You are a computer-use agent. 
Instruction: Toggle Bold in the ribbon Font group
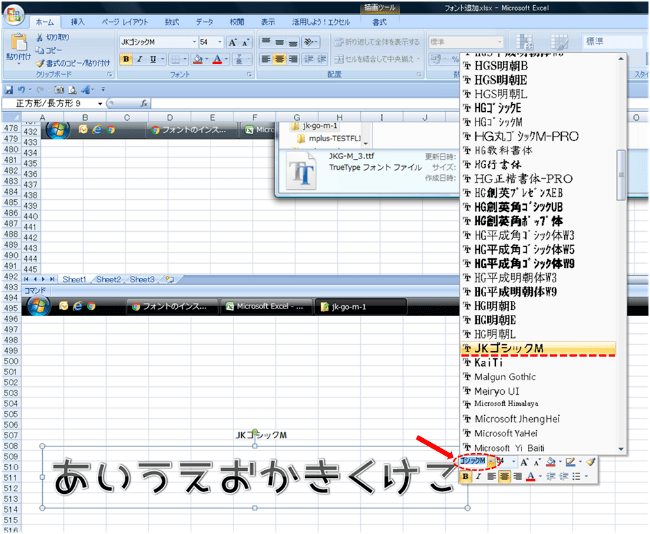(126, 59)
